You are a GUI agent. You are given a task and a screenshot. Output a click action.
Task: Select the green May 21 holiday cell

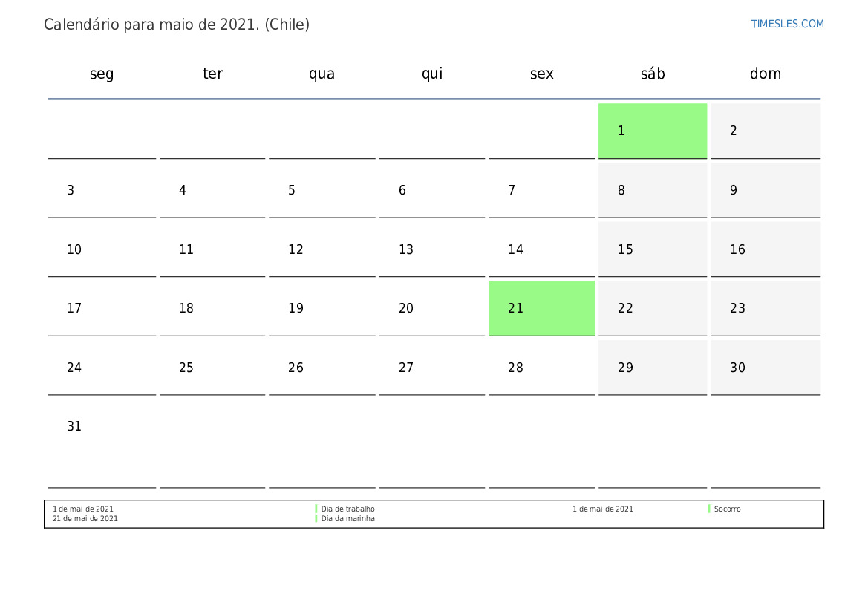point(541,308)
